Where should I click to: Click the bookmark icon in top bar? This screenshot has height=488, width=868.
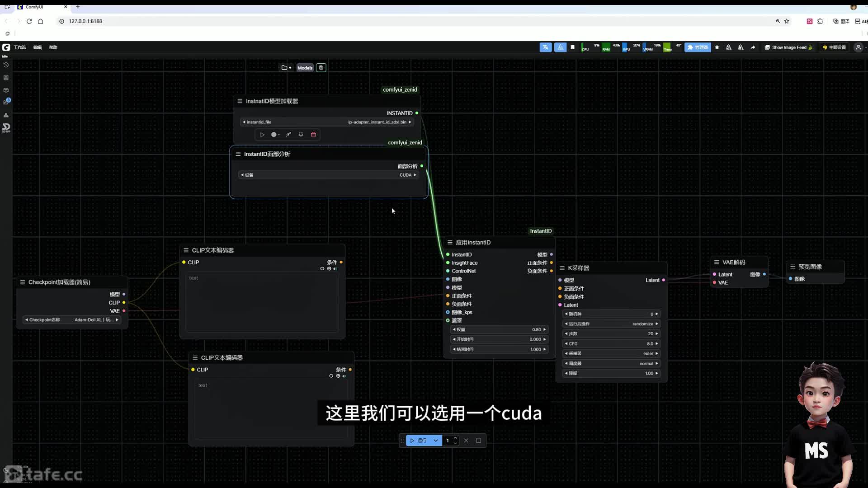point(573,47)
